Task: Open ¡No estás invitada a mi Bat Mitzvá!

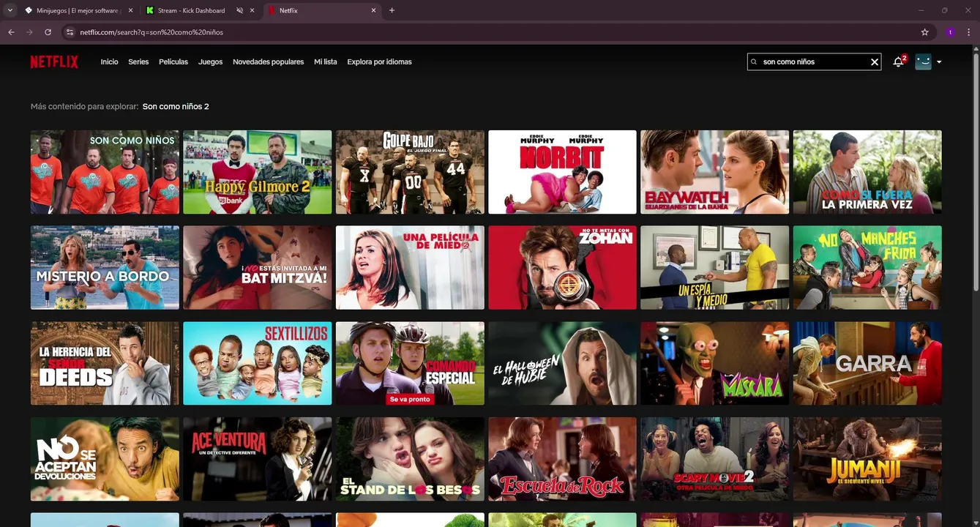Action: coord(257,267)
